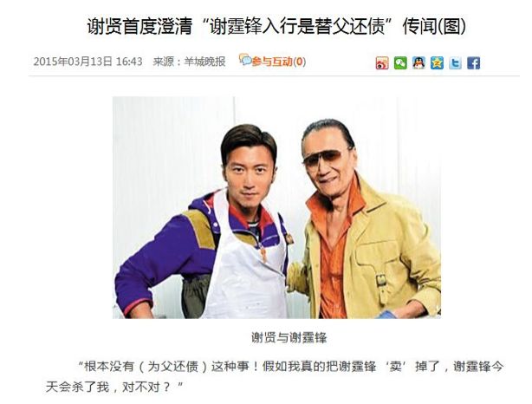Click the 16:43 publish time
The height and width of the screenshot is (404, 532).
point(129,62)
